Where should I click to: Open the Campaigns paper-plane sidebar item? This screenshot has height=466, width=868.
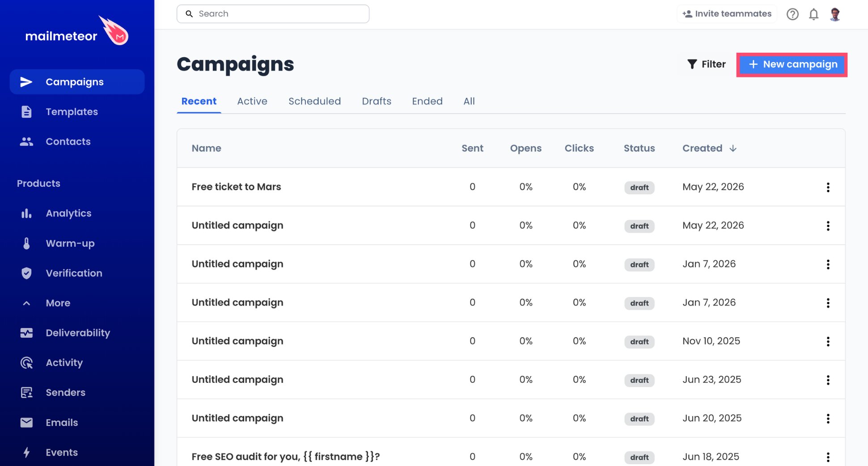[x=77, y=82]
